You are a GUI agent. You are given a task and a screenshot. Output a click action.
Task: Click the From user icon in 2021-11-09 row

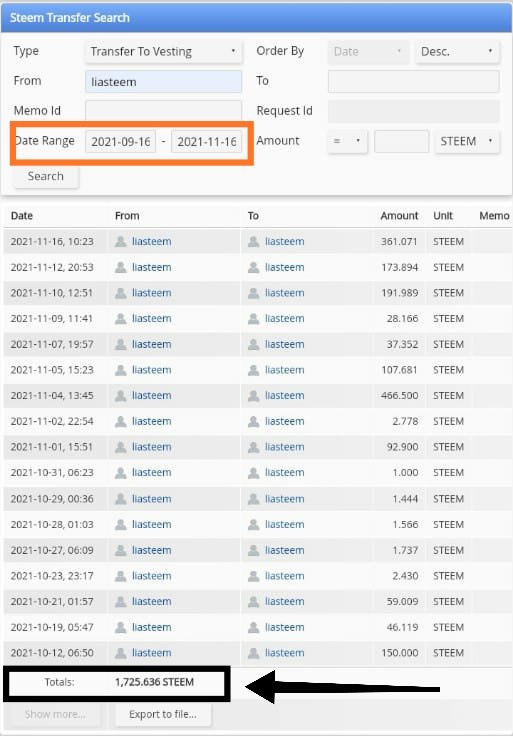(121, 319)
